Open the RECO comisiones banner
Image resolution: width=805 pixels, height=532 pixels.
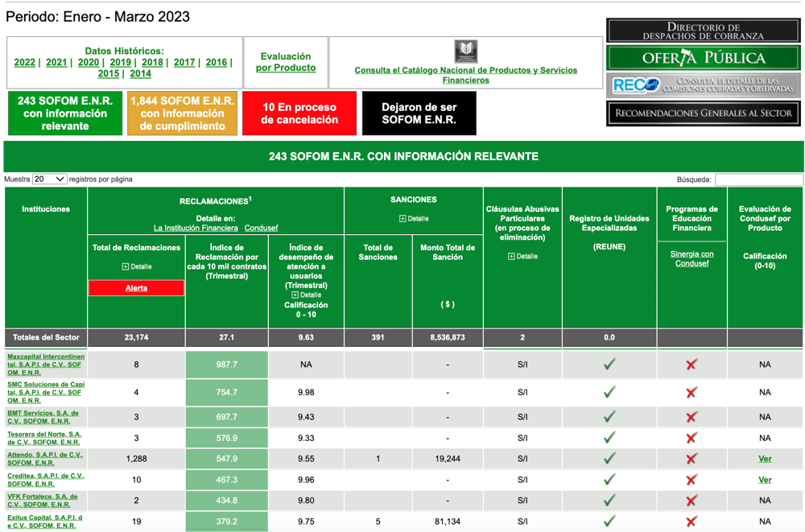703,85
